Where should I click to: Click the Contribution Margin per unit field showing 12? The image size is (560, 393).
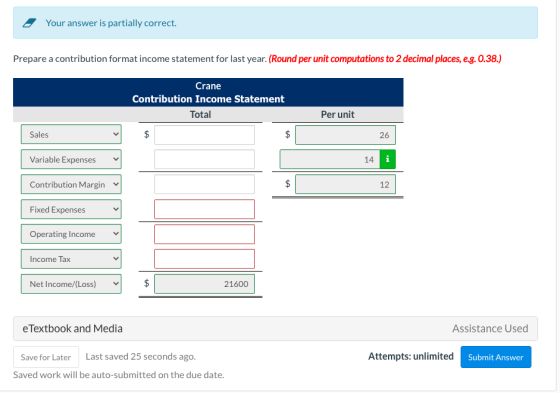(x=345, y=184)
